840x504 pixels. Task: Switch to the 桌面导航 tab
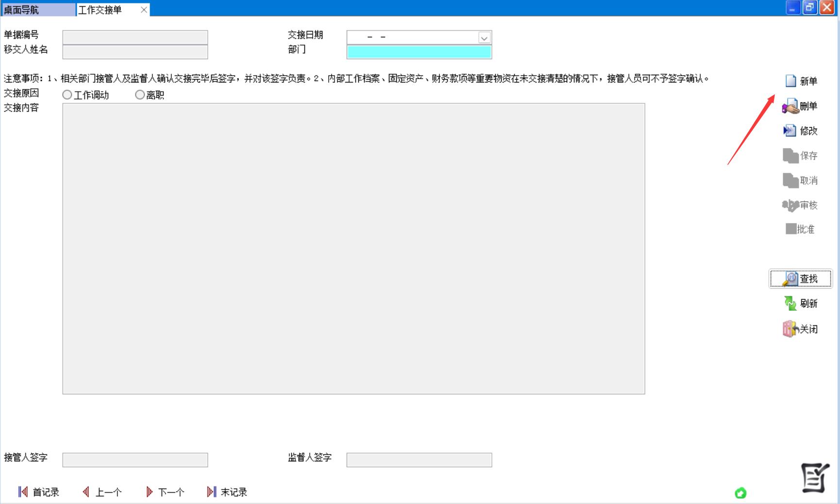click(x=38, y=10)
